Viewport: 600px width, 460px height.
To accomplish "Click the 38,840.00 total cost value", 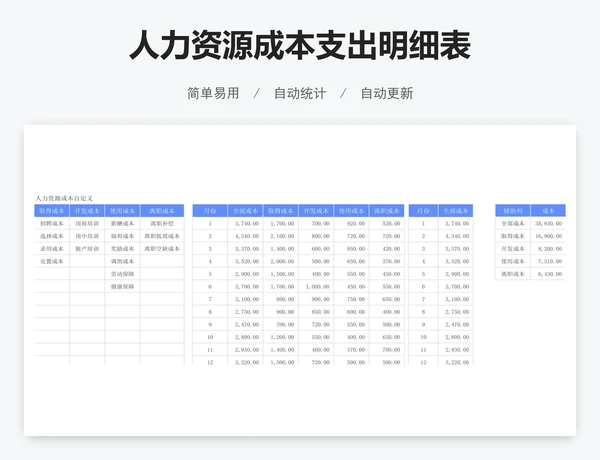I will 548,223.
